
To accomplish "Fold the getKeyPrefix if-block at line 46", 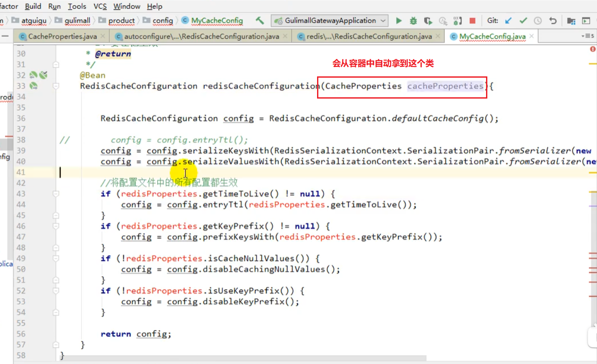I will pos(56,226).
